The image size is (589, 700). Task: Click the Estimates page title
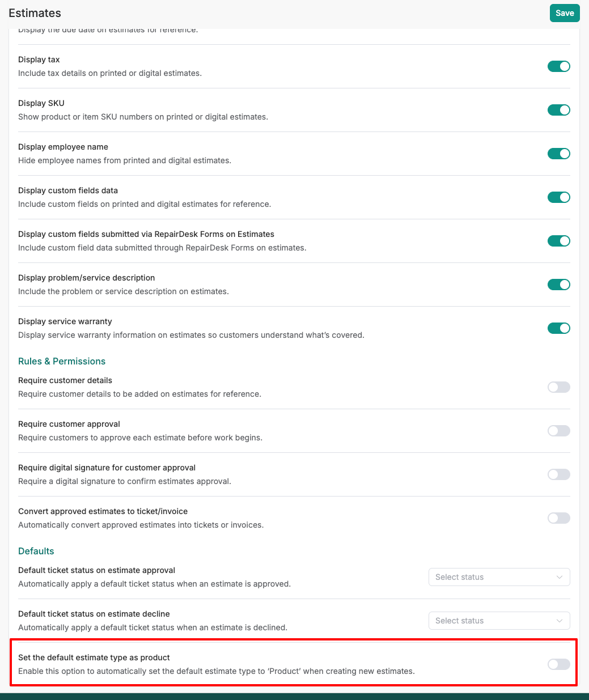(35, 13)
